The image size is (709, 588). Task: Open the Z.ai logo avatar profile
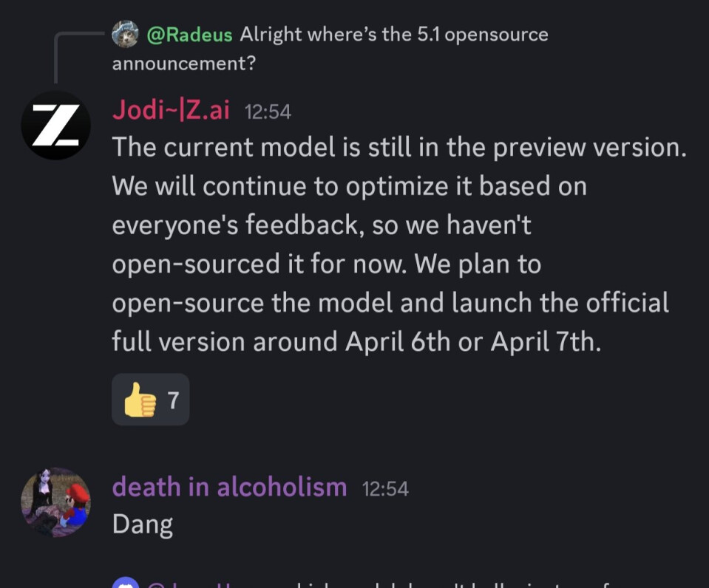coord(55,125)
